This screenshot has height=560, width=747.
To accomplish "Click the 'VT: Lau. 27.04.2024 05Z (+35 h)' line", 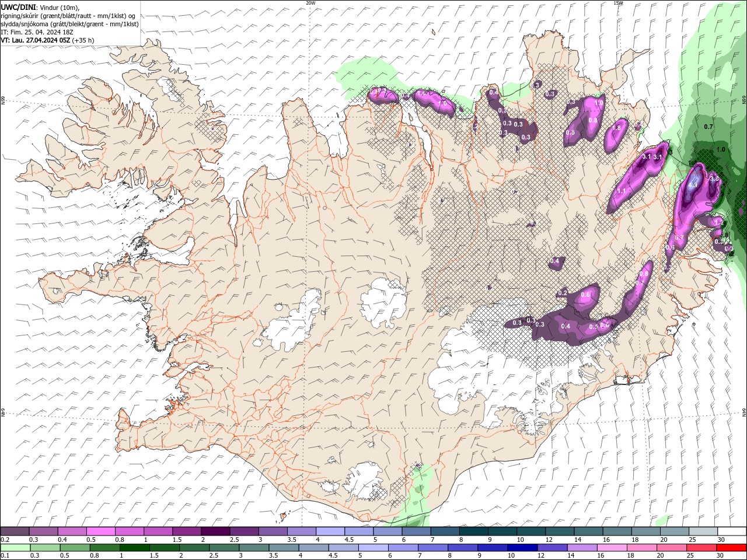I will click(47, 40).
